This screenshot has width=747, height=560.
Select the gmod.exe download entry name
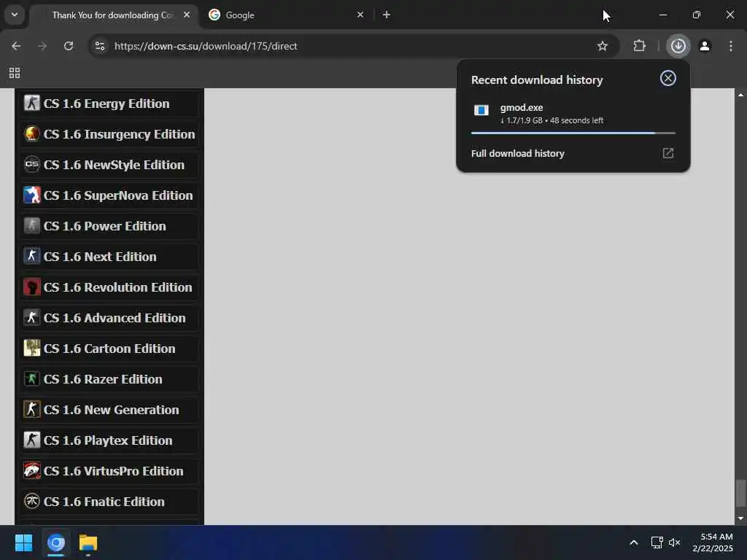point(521,108)
